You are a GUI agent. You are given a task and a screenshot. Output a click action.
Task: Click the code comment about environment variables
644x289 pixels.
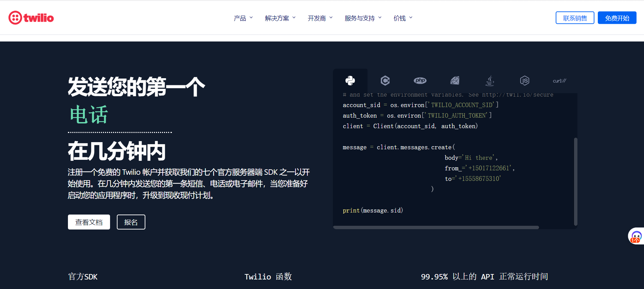pyautogui.click(x=448, y=95)
